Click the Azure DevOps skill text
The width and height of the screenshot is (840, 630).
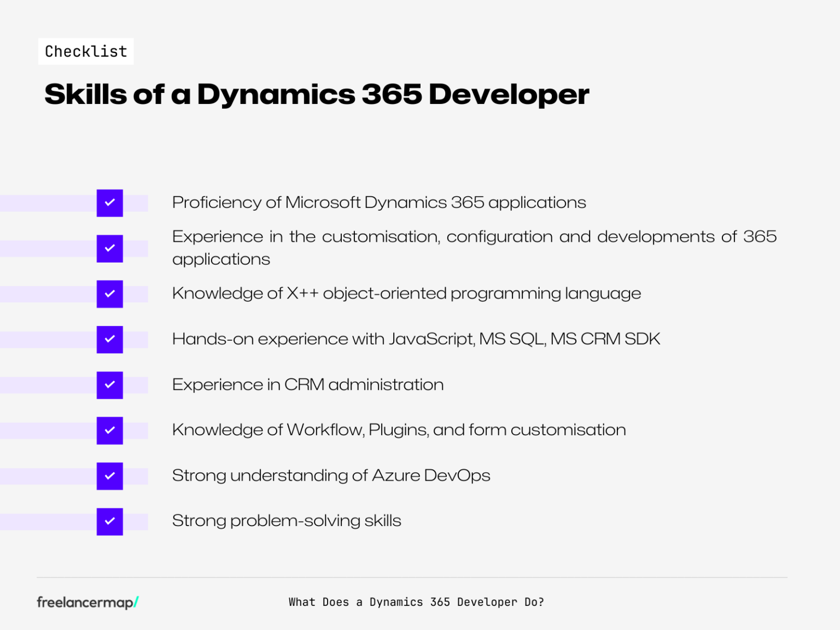pyautogui.click(x=331, y=476)
